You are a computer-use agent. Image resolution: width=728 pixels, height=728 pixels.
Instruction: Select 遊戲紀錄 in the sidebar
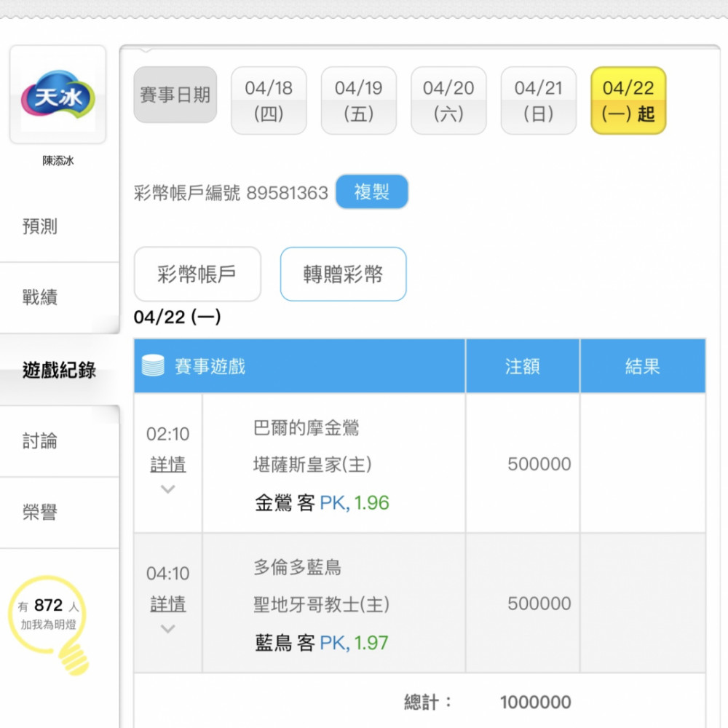pos(59,370)
